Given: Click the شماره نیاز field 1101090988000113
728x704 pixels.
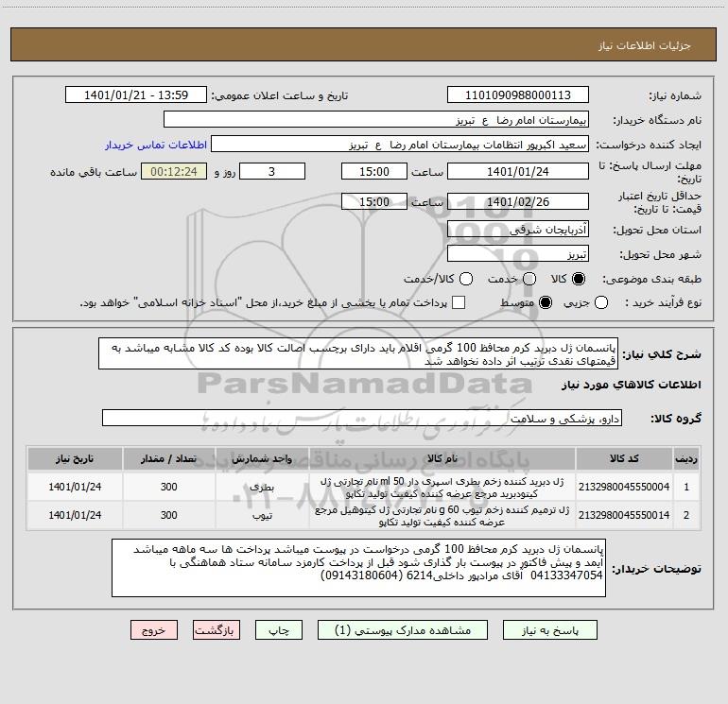Looking at the screenshot, I should [518, 95].
